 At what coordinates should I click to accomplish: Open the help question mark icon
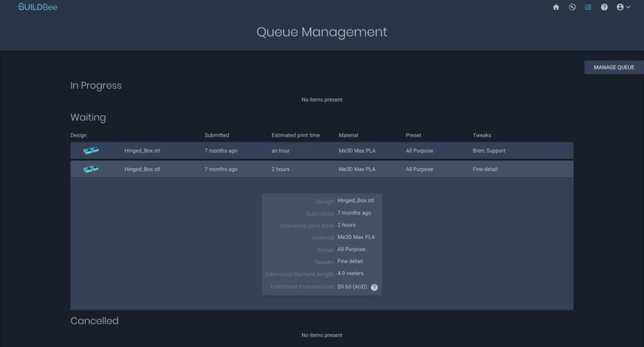(604, 8)
